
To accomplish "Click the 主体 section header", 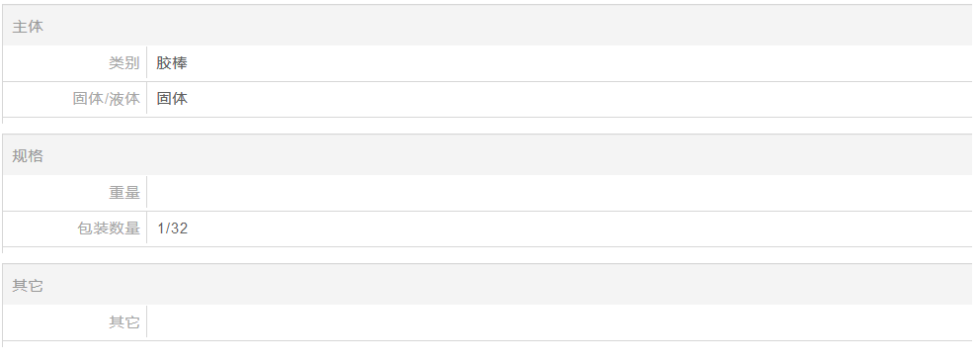I will 28,27.
